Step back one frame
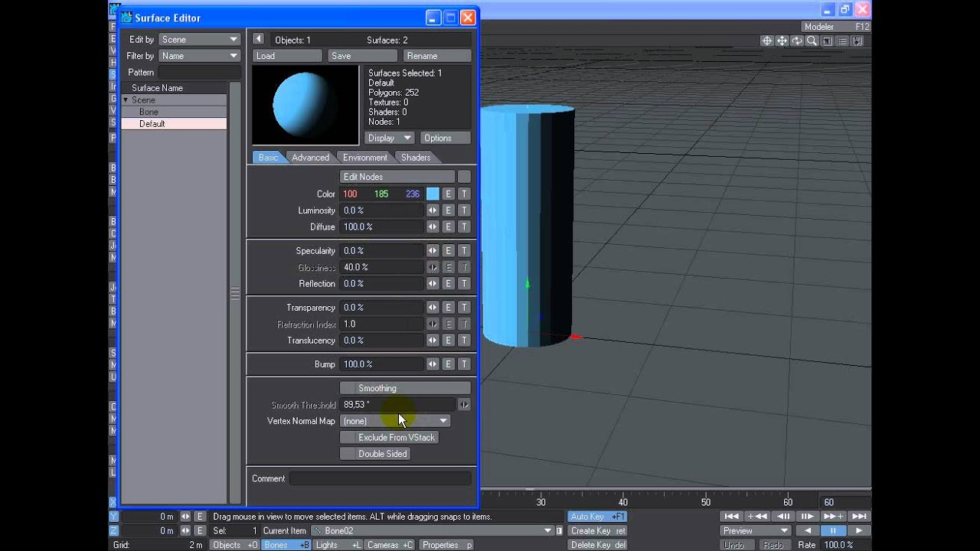Screen dimensions: 980x551 (783, 517)
